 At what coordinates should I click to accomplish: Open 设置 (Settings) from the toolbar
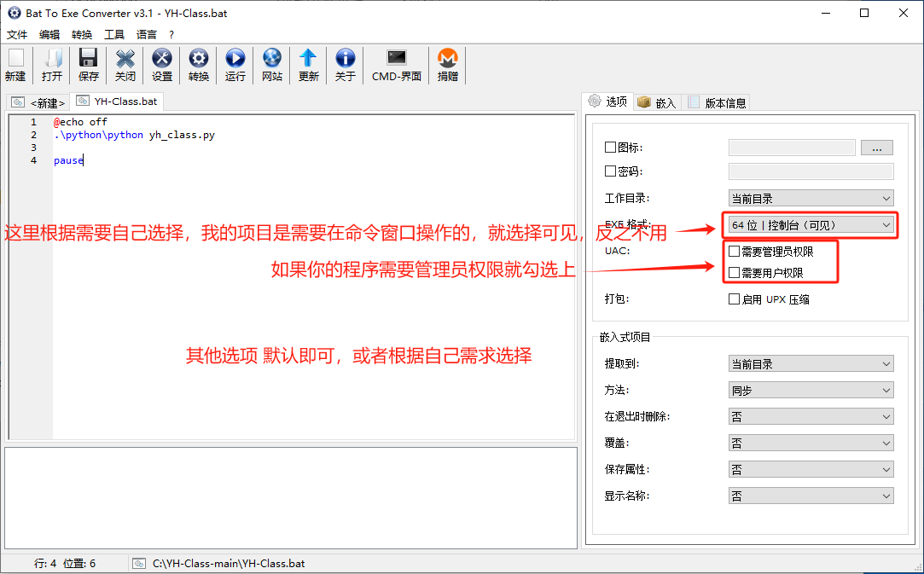tap(162, 65)
